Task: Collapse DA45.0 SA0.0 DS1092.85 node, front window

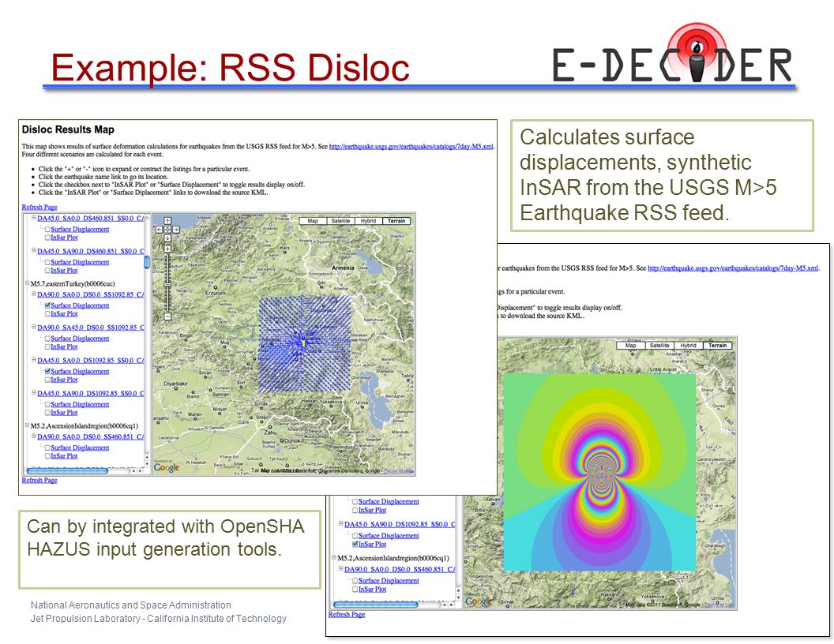Action: [x=33, y=360]
